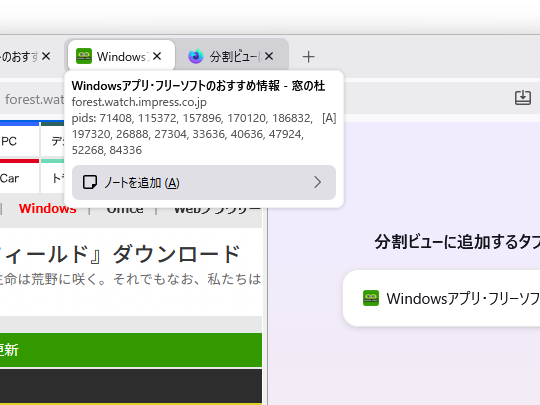Click the green 更新 banner
The height and width of the screenshot is (405, 540).
click(x=131, y=350)
